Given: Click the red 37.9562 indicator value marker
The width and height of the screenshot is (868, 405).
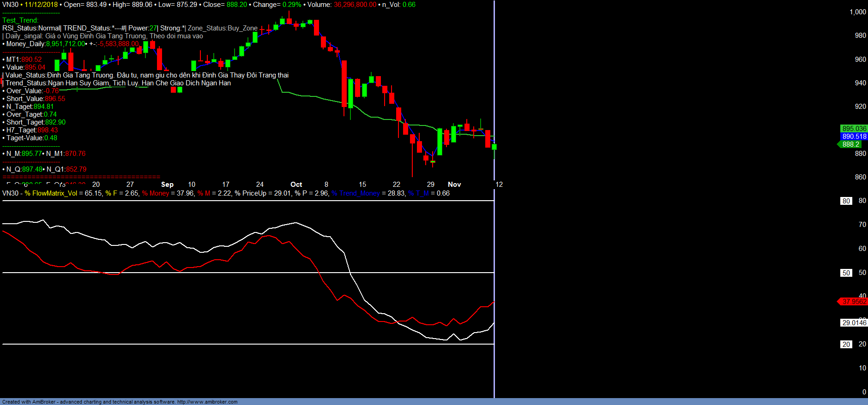Looking at the screenshot, I should click(x=854, y=302).
